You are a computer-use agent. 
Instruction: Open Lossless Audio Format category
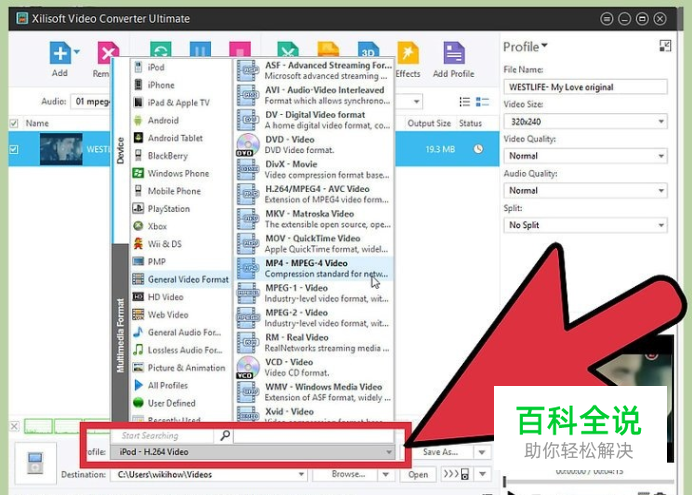click(181, 349)
